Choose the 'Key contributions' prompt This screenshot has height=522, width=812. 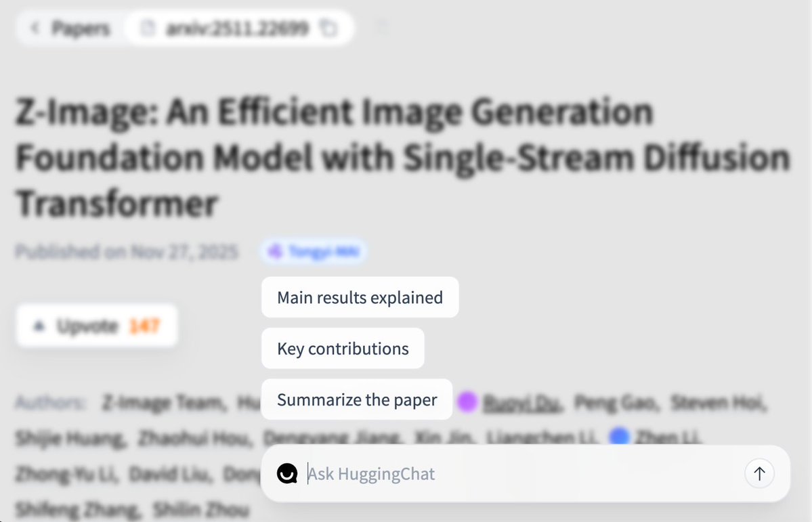point(343,349)
